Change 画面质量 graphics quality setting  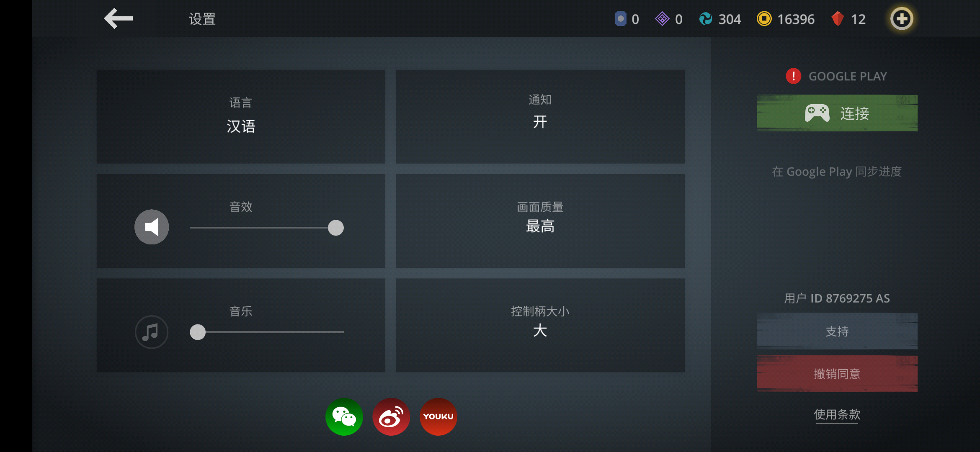(x=540, y=221)
